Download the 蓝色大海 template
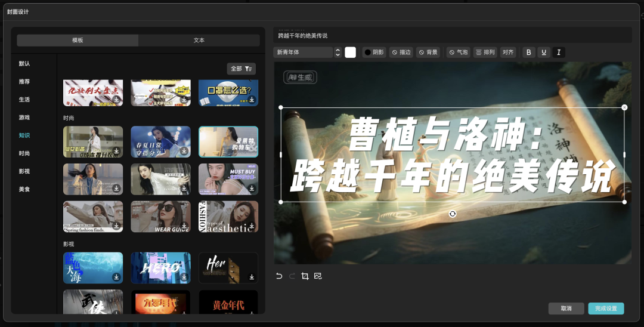Image resolution: width=644 pixels, height=327 pixels. tap(117, 277)
